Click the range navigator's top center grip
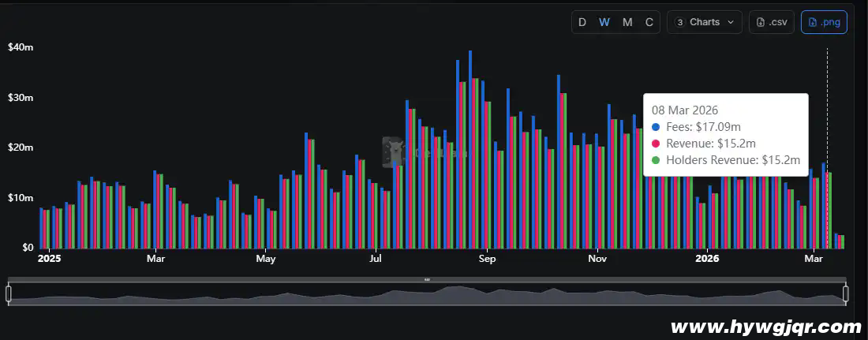The height and width of the screenshot is (340, 868). click(x=427, y=279)
